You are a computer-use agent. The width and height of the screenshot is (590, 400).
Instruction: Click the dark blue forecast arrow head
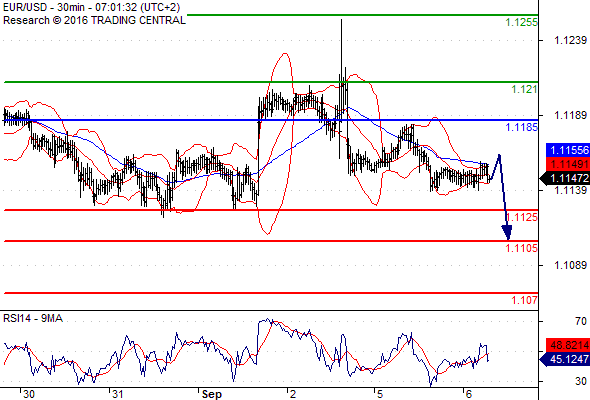(x=507, y=232)
